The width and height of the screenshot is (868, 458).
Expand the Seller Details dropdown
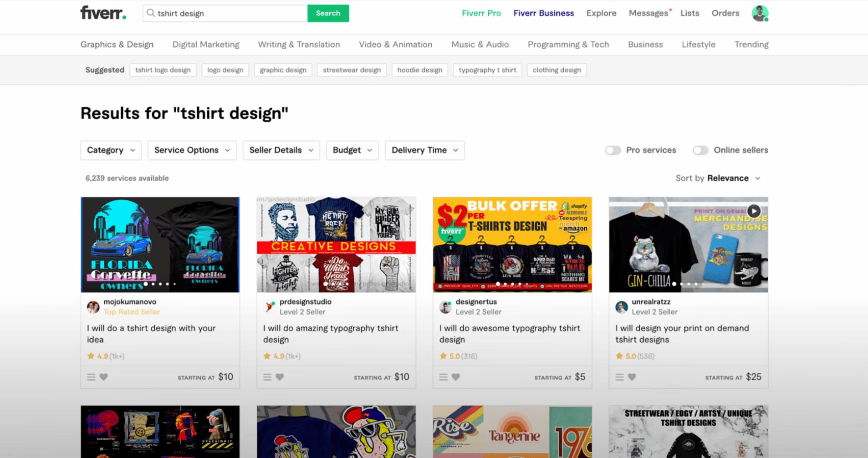281,150
